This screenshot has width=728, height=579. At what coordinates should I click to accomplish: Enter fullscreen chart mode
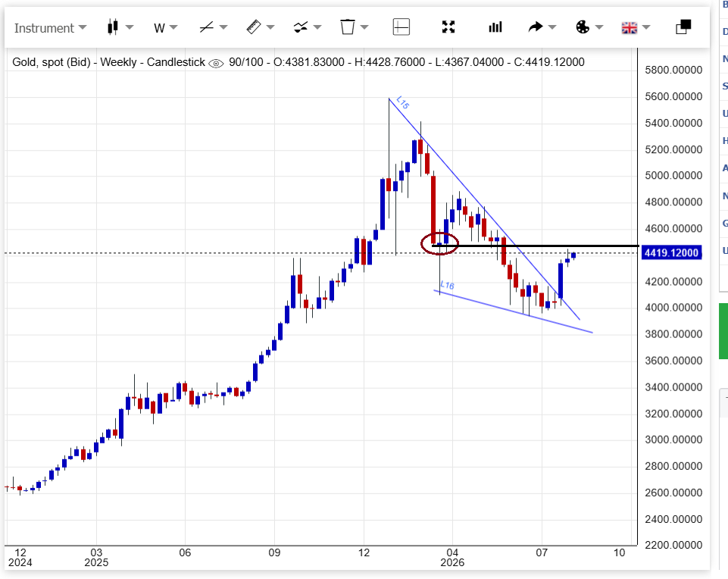(x=448, y=27)
